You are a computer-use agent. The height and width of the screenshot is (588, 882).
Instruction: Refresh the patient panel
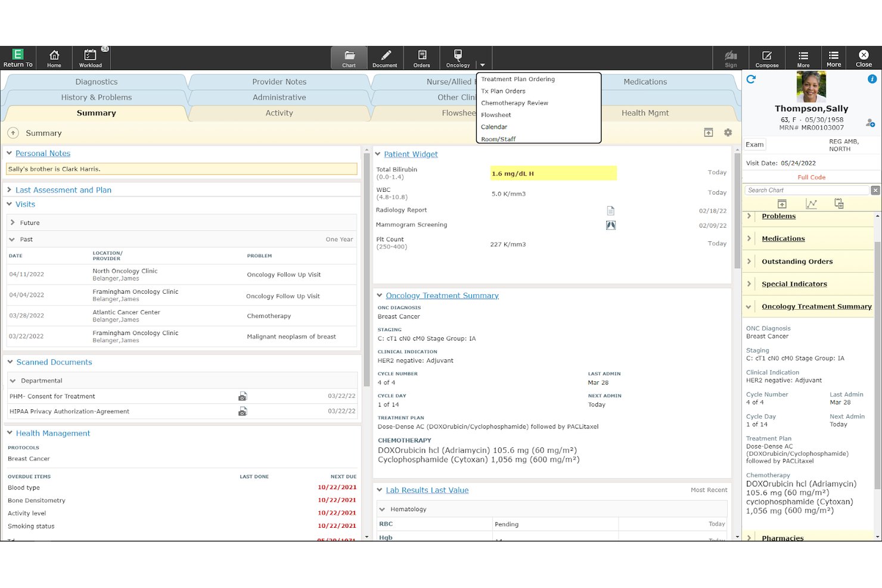pyautogui.click(x=751, y=79)
